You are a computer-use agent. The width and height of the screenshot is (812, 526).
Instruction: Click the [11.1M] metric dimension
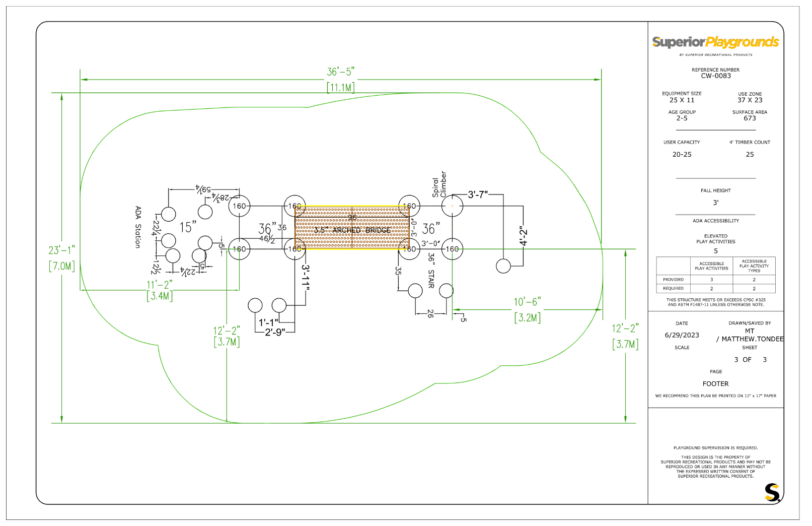click(x=341, y=88)
